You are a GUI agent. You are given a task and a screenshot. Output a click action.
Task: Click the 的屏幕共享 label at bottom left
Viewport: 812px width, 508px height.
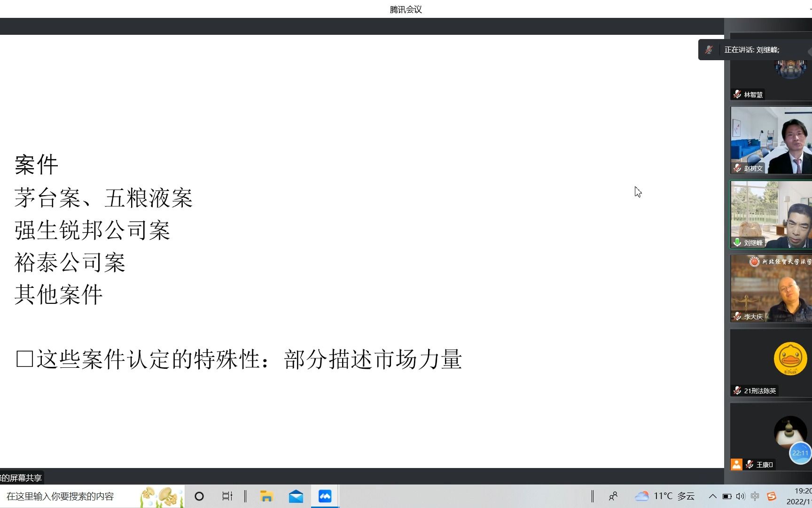22,478
